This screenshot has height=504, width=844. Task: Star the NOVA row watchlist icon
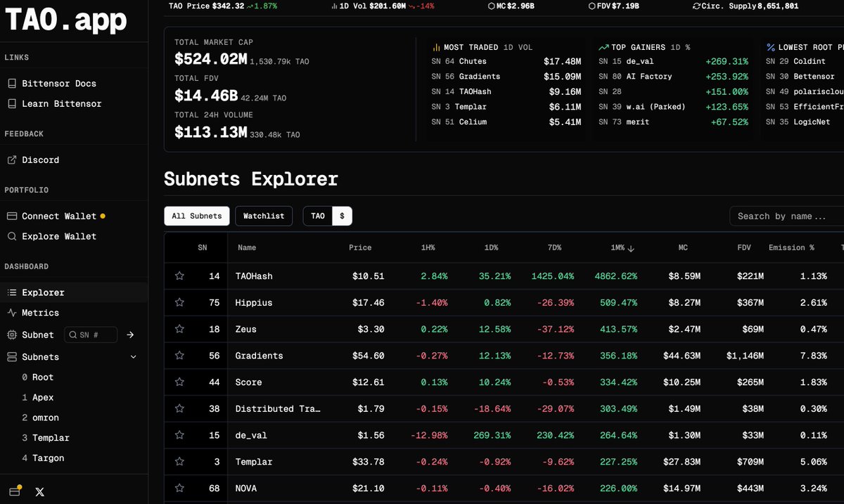[179, 488]
